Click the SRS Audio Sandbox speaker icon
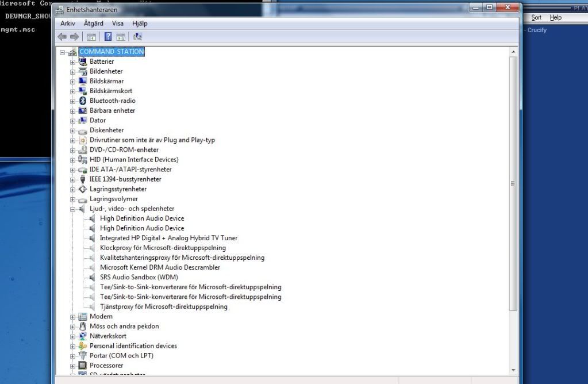This screenshot has width=588, height=384. [x=92, y=277]
